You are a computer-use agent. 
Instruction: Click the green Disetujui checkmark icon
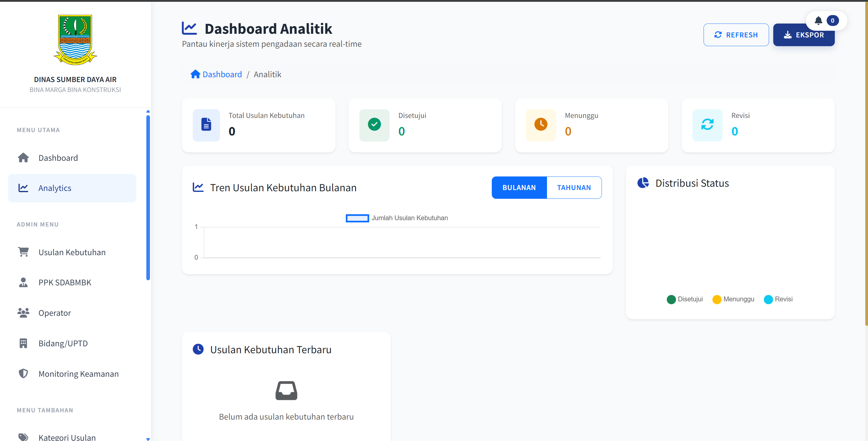pos(374,125)
